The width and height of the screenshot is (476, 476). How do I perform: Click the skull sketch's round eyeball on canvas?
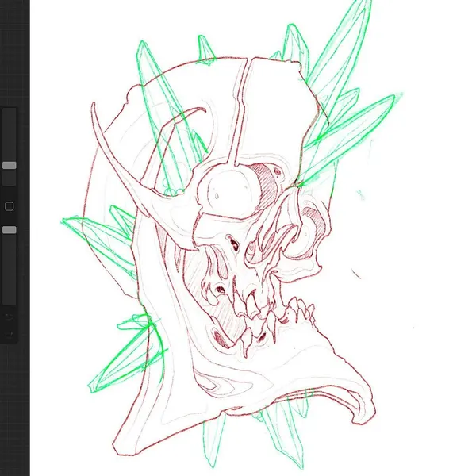(x=229, y=190)
